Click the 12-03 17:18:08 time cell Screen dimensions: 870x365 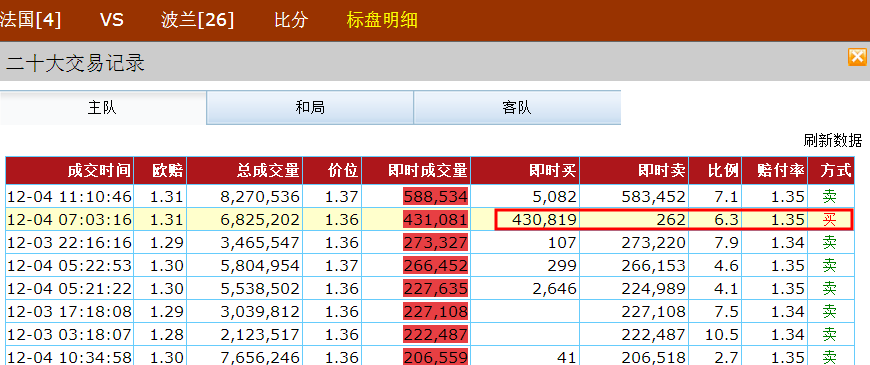(x=70, y=312)
